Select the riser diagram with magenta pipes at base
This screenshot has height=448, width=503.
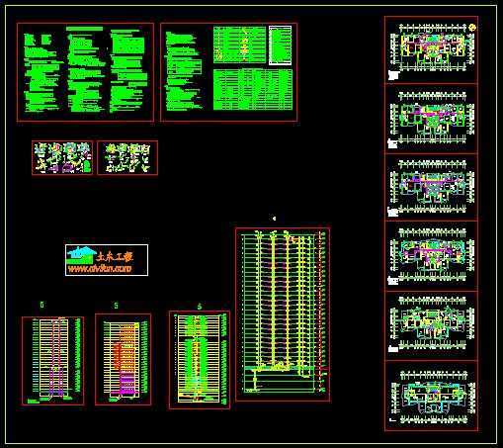point(52,361)
